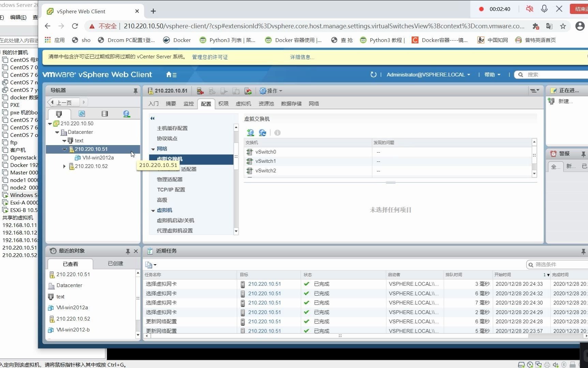Click the settings list scroll down arrow

pyautogui.click(x=236, y=231)
